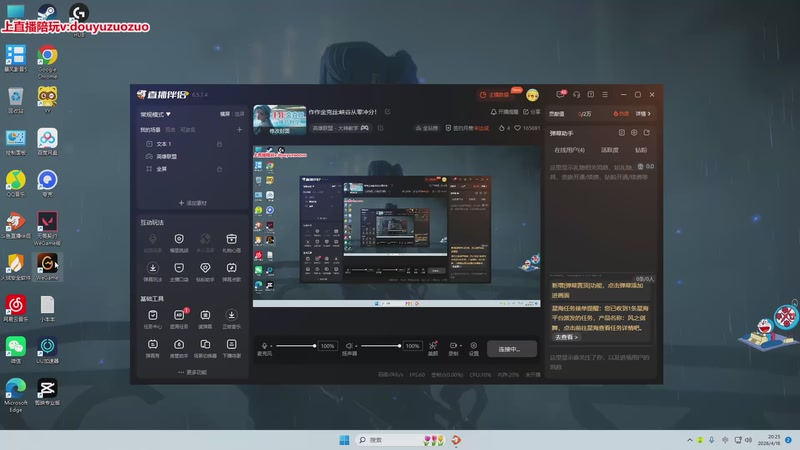
Task: Click the 修改封面 cover thumbnail
Action: pyautogui.click(x=280, y=120)
